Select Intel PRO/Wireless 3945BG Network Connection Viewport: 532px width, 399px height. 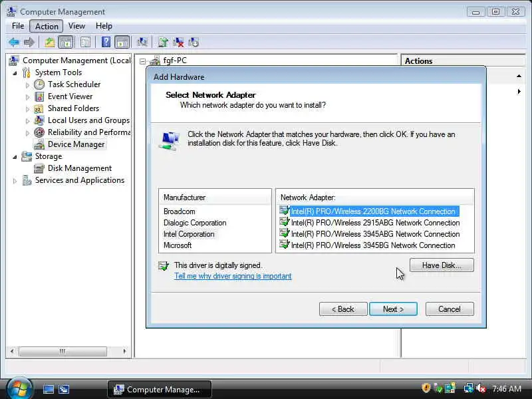pos(367,245)
